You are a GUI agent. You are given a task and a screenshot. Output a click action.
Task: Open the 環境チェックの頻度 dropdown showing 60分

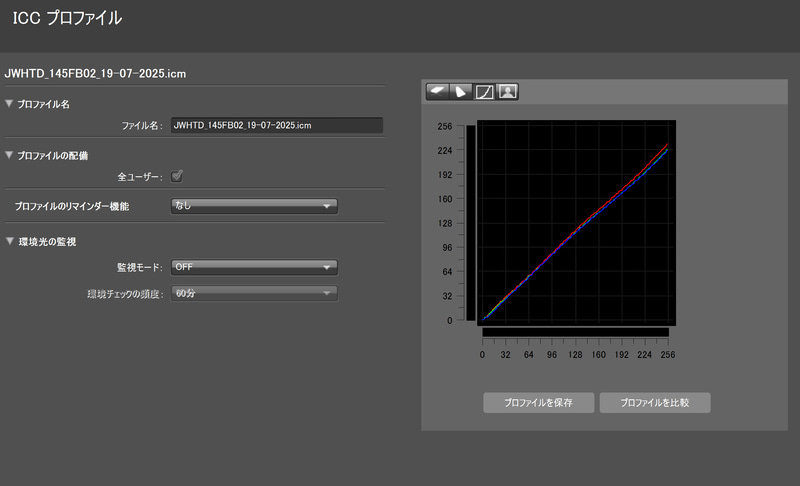[x=254, y=293]
